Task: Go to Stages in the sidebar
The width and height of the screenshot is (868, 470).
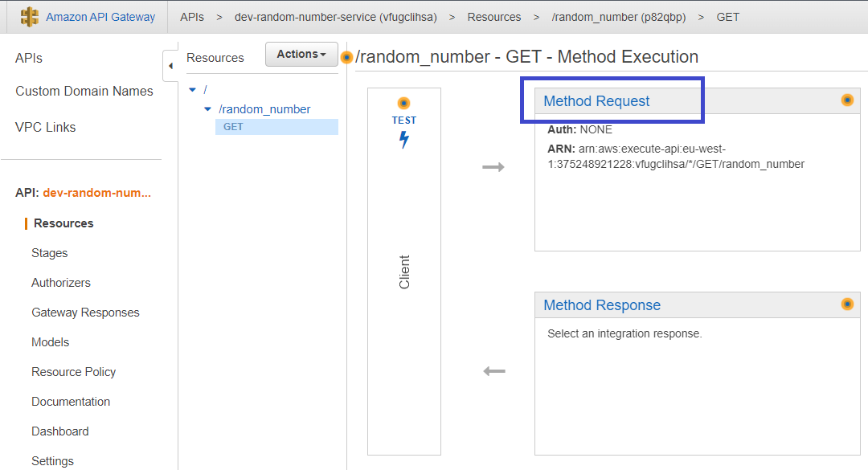Action: [x=49, y=253]
